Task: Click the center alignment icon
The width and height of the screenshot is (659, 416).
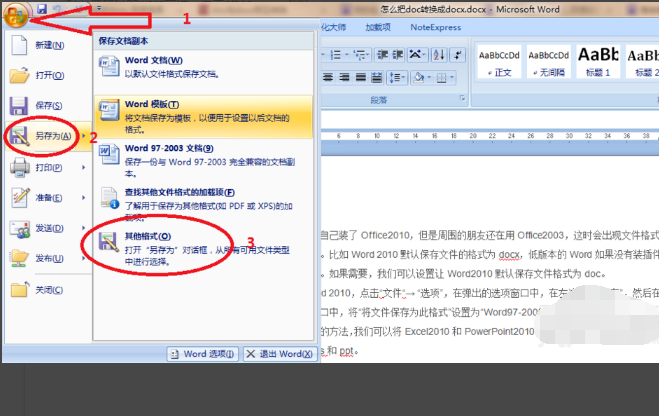Action: (x=328, y=77)
